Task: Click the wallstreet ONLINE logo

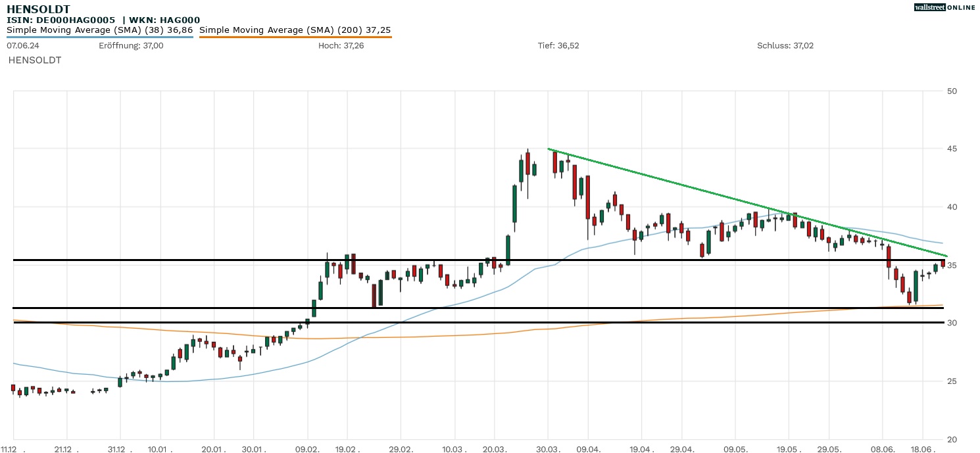Action: click(944, 7)
